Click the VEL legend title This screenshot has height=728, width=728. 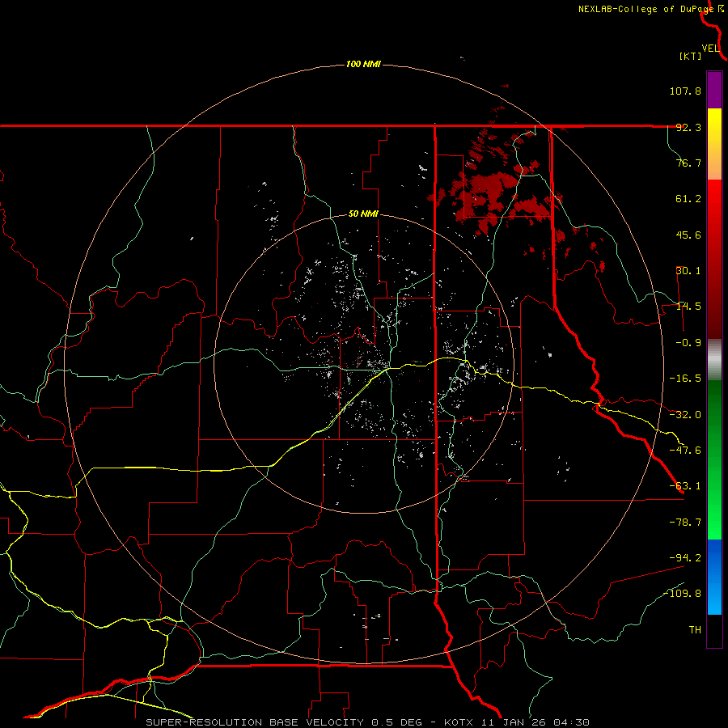710,49
